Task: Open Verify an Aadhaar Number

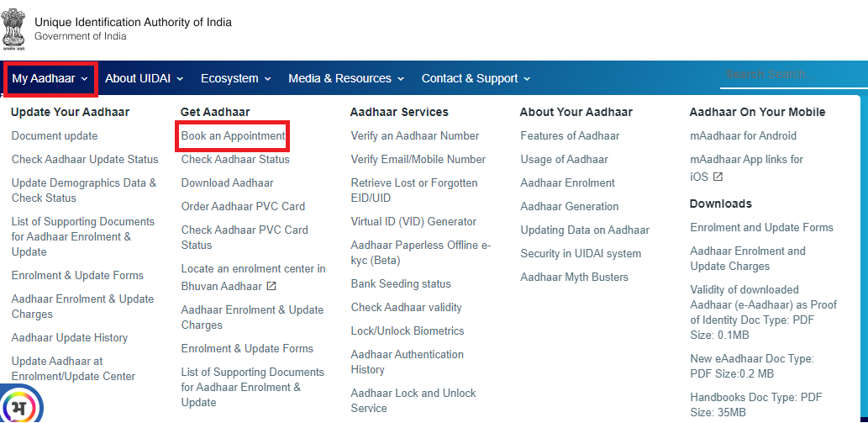Action: (414, 136)
